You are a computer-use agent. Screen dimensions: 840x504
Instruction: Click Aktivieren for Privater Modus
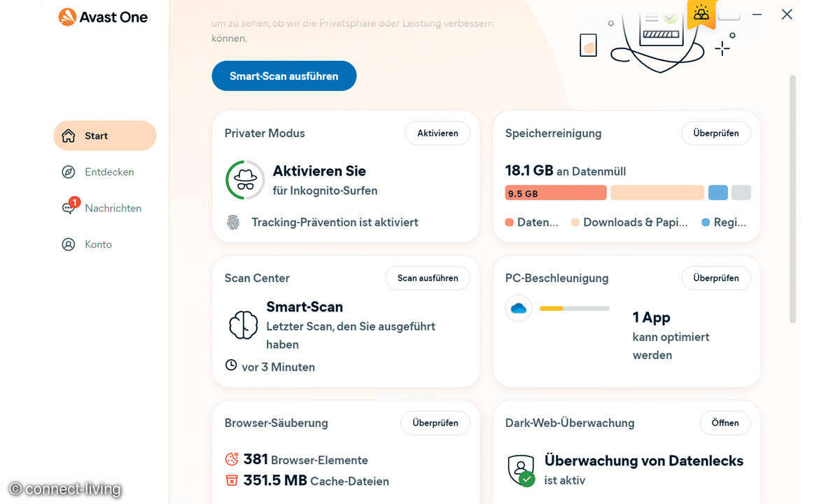point(437,133)
